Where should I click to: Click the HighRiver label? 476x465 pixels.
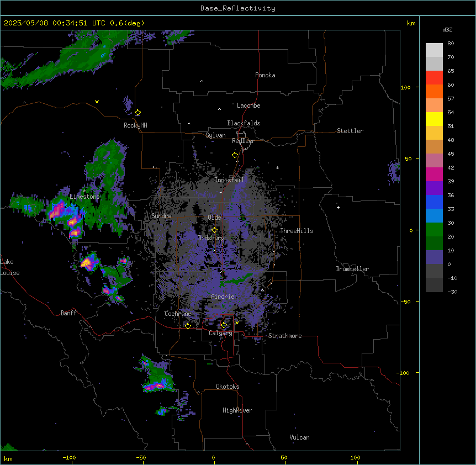point(237,410)
